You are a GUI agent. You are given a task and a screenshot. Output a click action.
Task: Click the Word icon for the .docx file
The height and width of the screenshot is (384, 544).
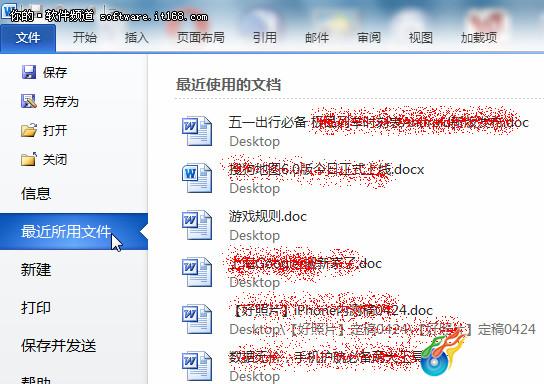(x=197, y=178)
